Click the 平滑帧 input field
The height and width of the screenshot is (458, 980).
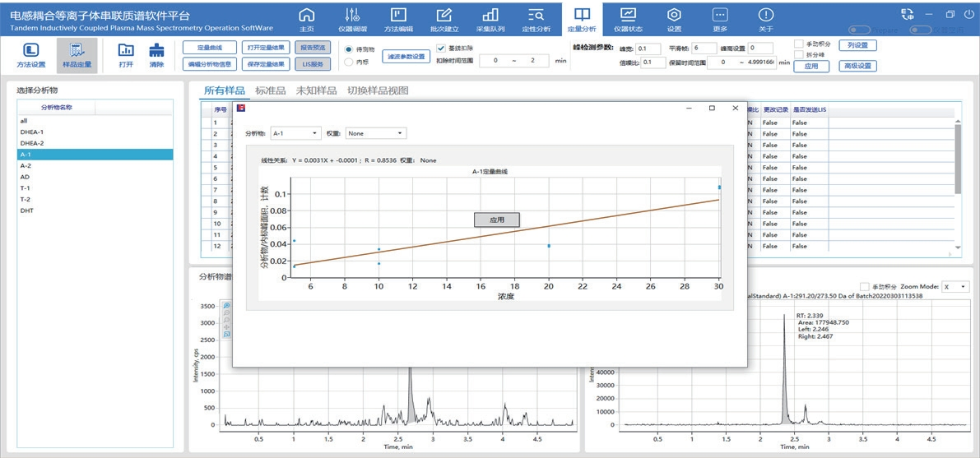pyautogui.click(x=704, y=49)
